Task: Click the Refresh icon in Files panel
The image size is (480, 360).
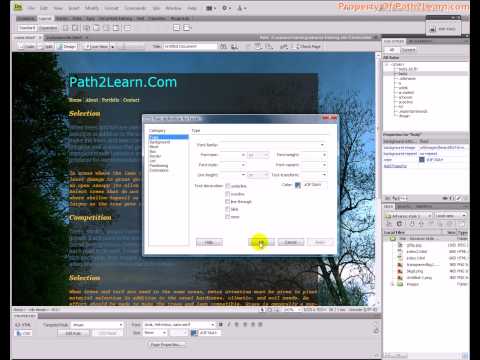Action: pyautogui.click(x=399, y=224)
